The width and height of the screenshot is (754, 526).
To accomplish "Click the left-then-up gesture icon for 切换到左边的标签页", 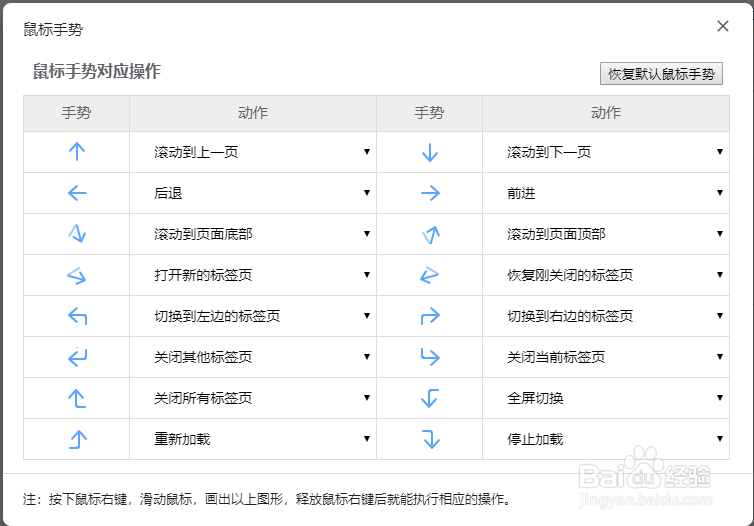I will (77, 316).
